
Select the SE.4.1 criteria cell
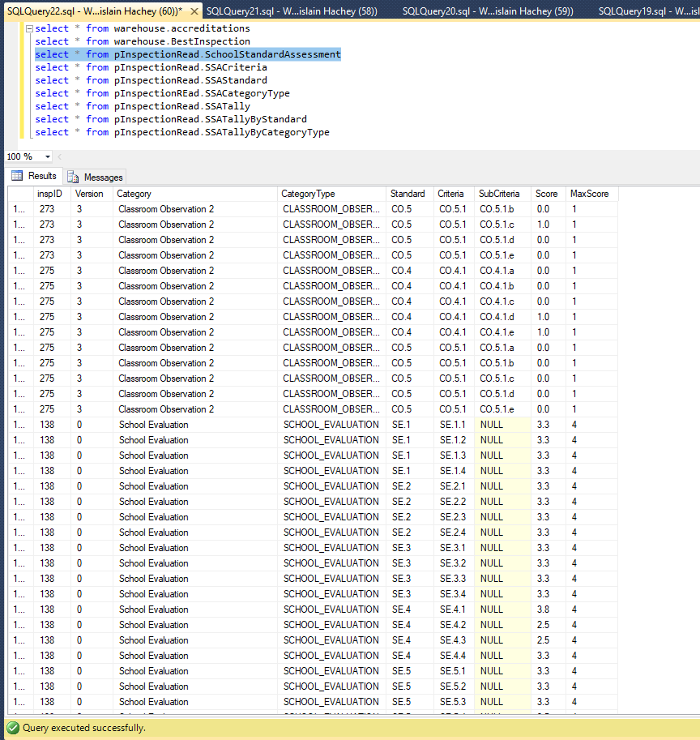click(x=452, y=610)
